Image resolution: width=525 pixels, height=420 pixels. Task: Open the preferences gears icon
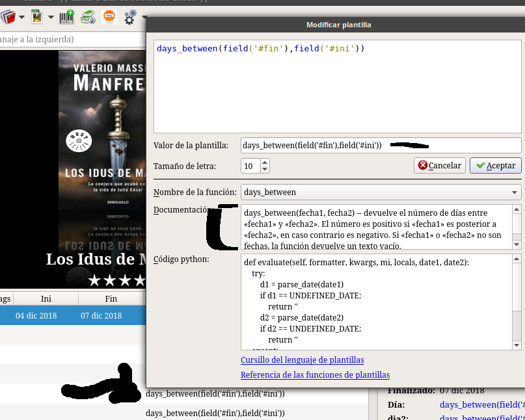[x=130, y=17]
